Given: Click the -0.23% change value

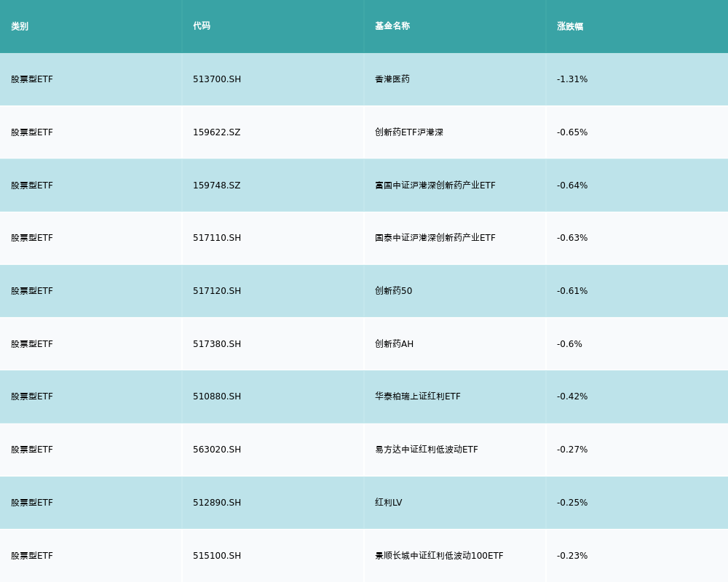Looking at the screenshot, I should [572, 556].
